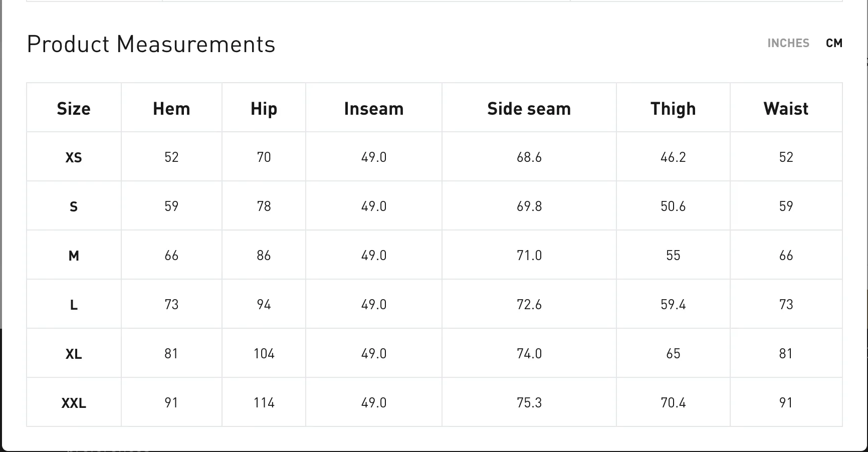
Task: Click the Hip column header
Action: [264, 109]
